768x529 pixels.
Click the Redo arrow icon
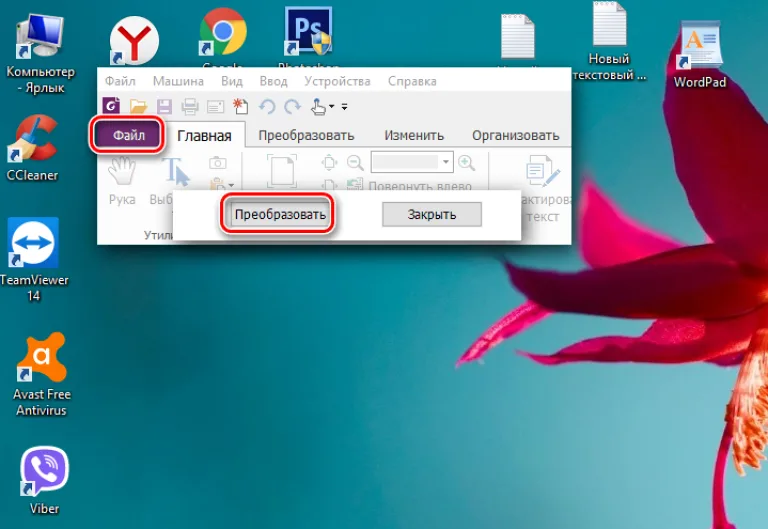click(x=292, y=106)
